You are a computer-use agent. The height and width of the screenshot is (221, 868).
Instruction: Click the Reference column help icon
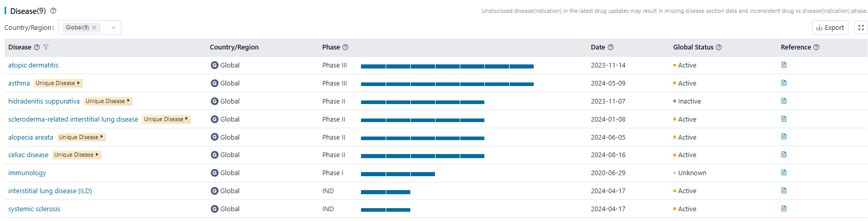coord(817,47)
